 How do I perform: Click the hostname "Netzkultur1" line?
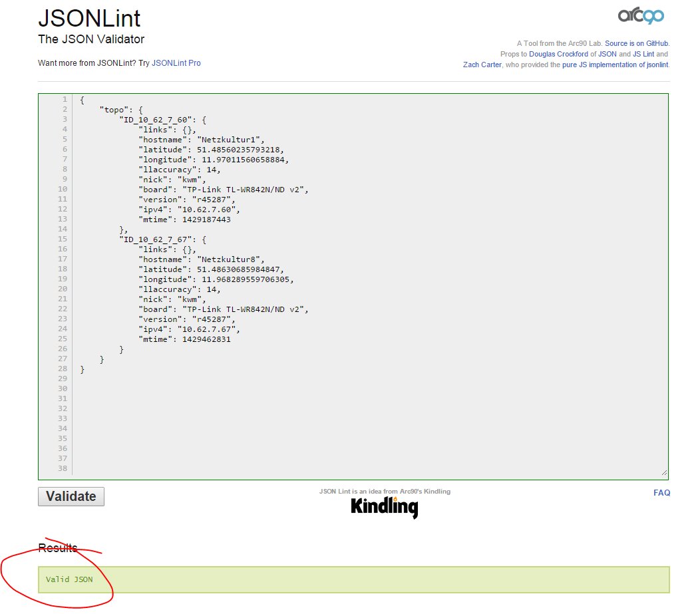click(202, 140)
